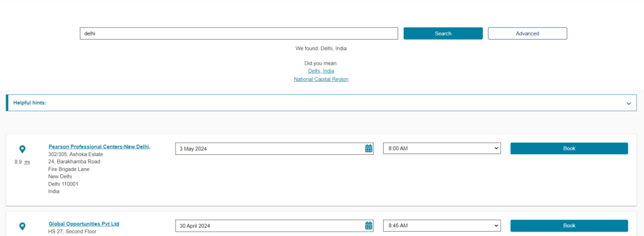Click "We found: Delhi, India" message

click(321, 48)
